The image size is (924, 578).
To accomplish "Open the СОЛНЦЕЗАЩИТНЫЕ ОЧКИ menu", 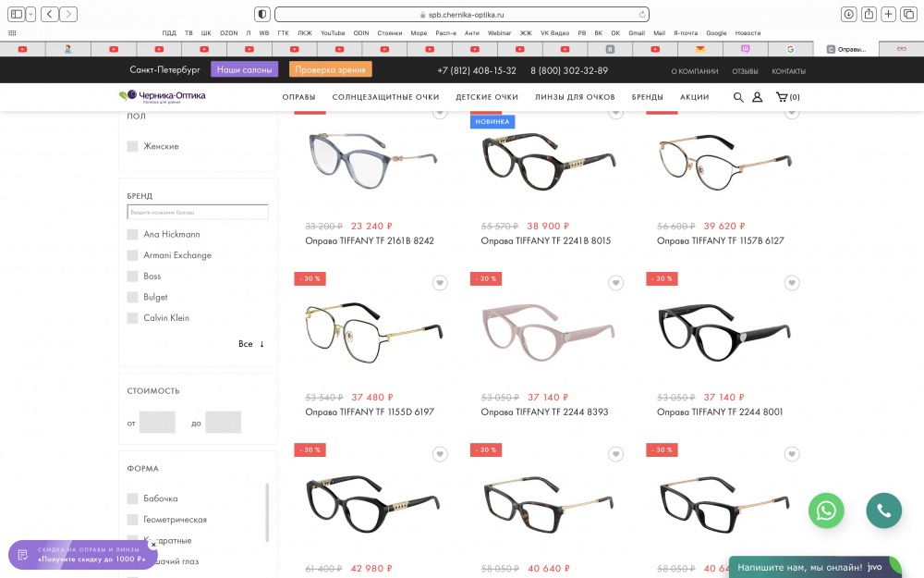I will (385, 97).
